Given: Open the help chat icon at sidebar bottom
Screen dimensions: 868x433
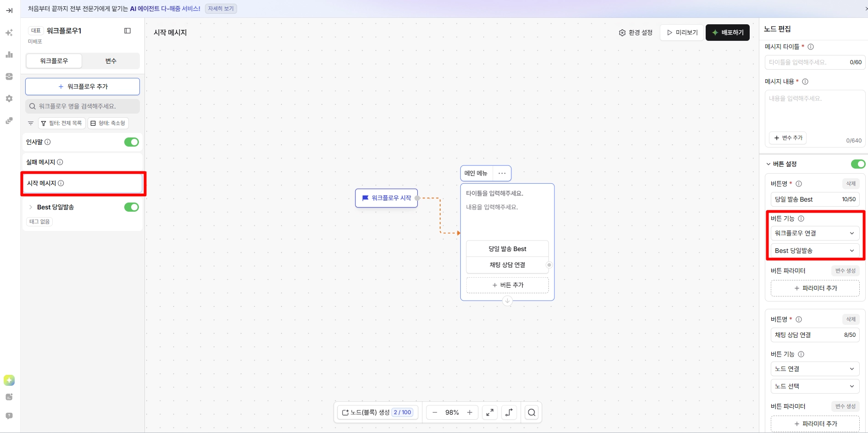Looking at the screenshot, I should [9, 416].
